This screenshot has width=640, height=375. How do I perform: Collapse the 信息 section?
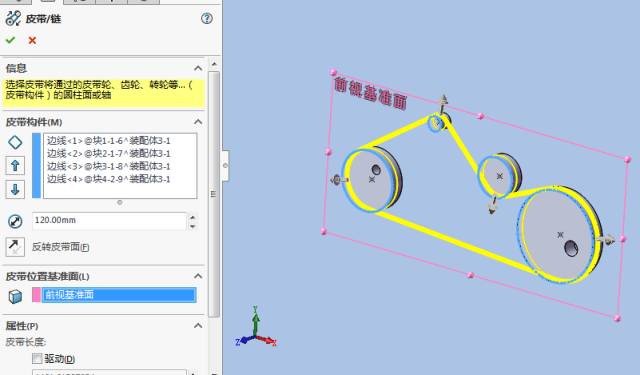point(198,68)
